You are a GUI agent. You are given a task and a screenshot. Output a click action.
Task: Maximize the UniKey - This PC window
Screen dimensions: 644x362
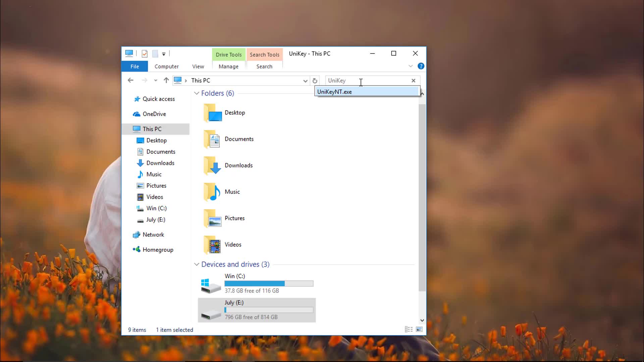(x=394, y=54)
